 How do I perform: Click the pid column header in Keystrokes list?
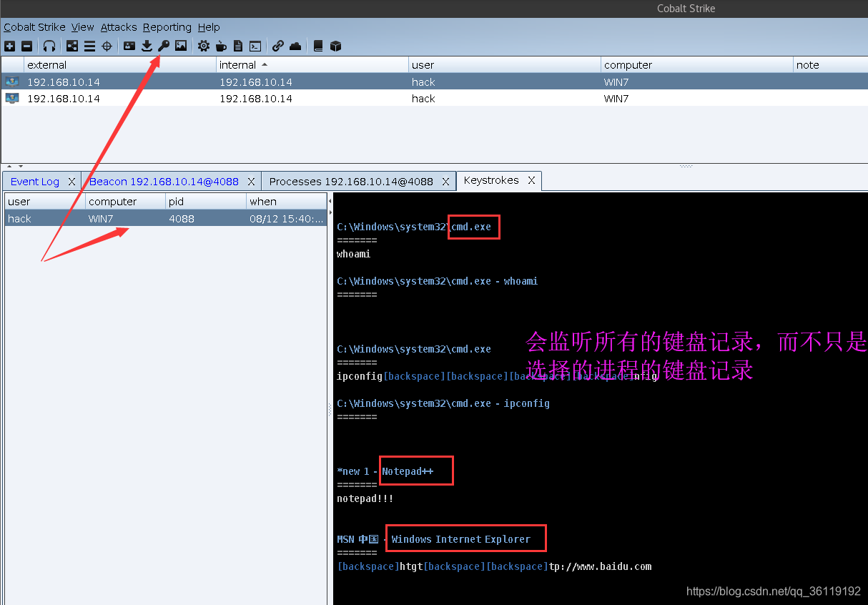pyautogui.click(x=206, y=202)
